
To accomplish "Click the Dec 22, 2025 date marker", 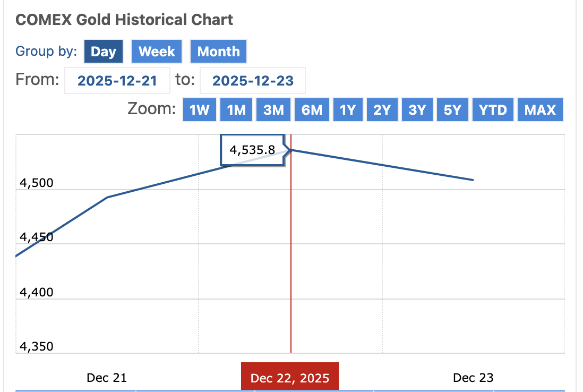I will tap(290, 378).
